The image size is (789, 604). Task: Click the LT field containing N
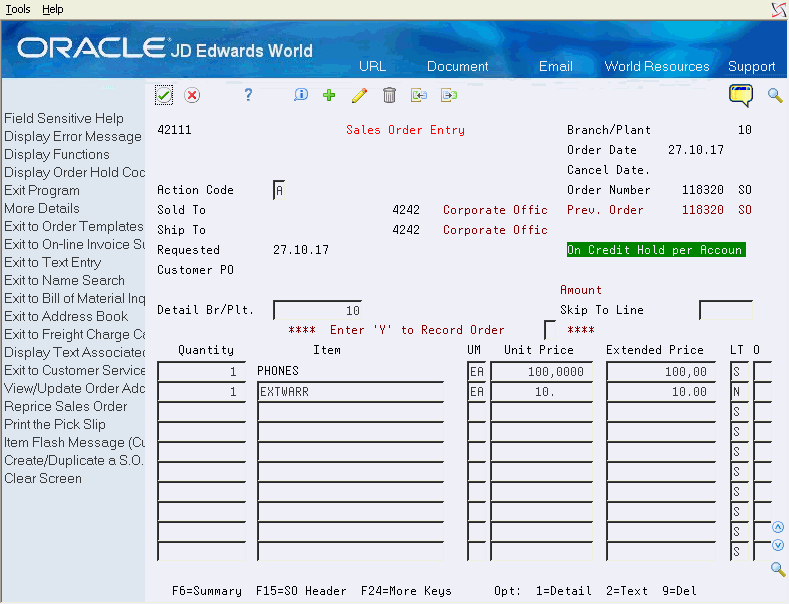coord(739,392)
